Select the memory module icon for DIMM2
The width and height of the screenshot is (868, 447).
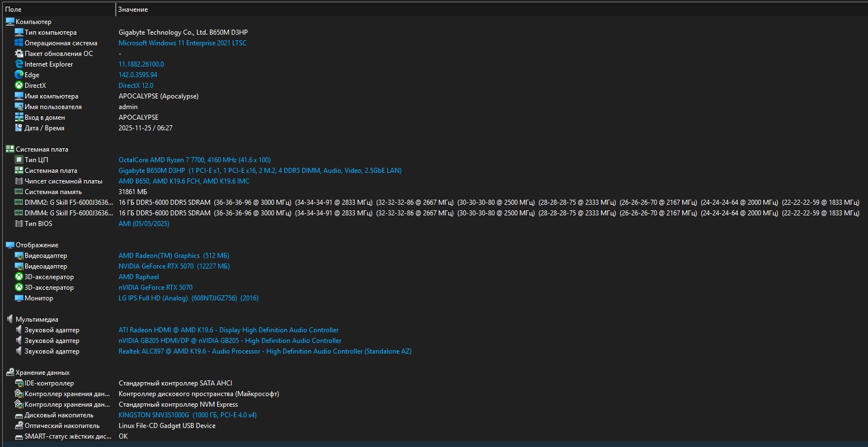(x=19, y=203)
